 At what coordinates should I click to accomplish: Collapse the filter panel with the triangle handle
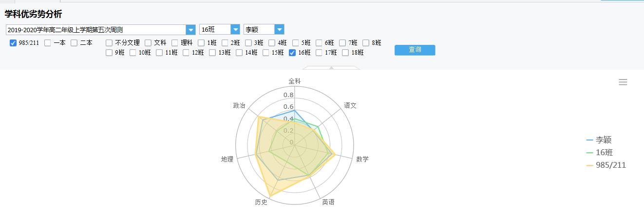pos(331,68)
